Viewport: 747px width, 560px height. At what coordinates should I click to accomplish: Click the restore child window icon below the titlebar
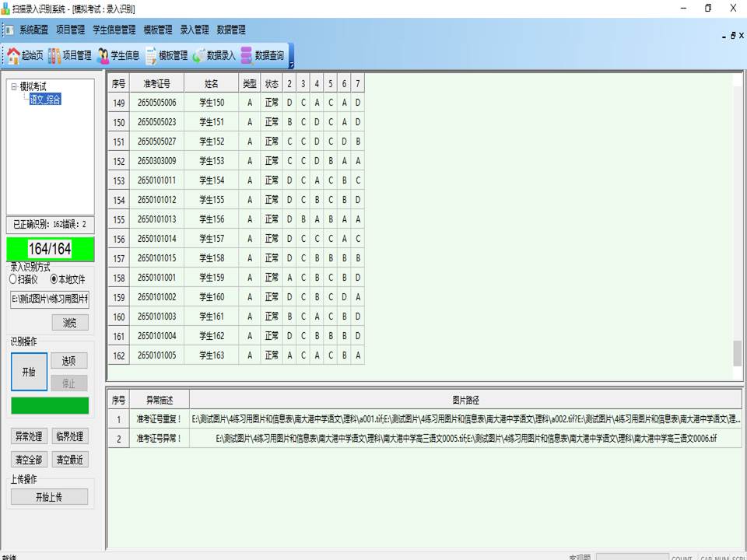pyautogui.click(x=731, y=36)
